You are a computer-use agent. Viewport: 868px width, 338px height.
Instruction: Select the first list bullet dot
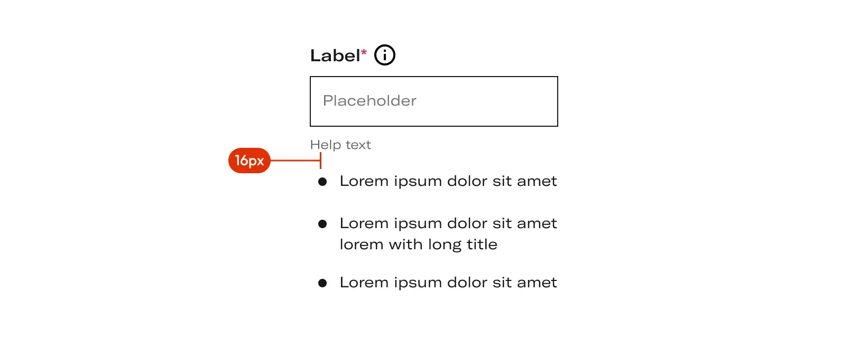pos(322,182)
